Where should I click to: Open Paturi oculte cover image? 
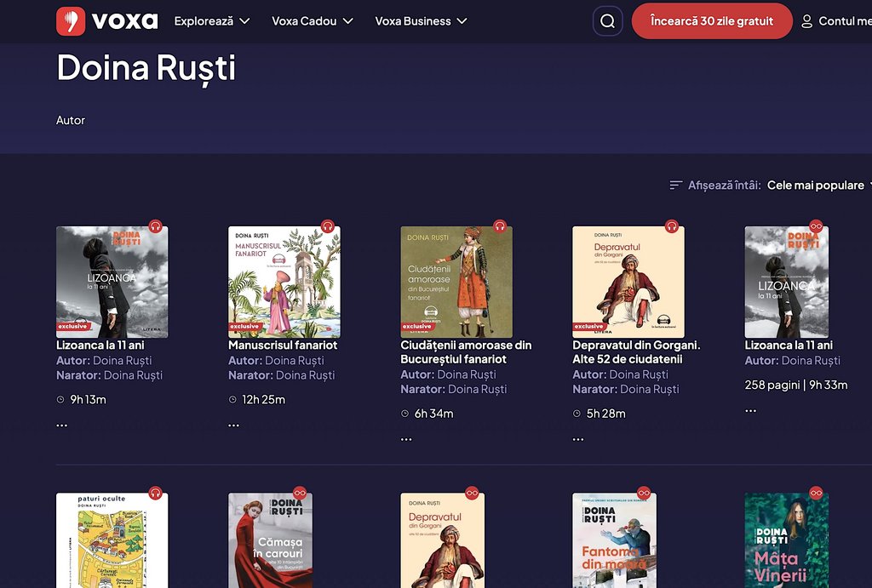(112, 540)
